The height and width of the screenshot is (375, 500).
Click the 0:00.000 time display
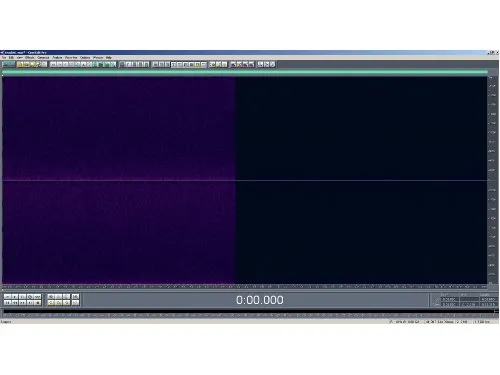[x=260, y=300]
